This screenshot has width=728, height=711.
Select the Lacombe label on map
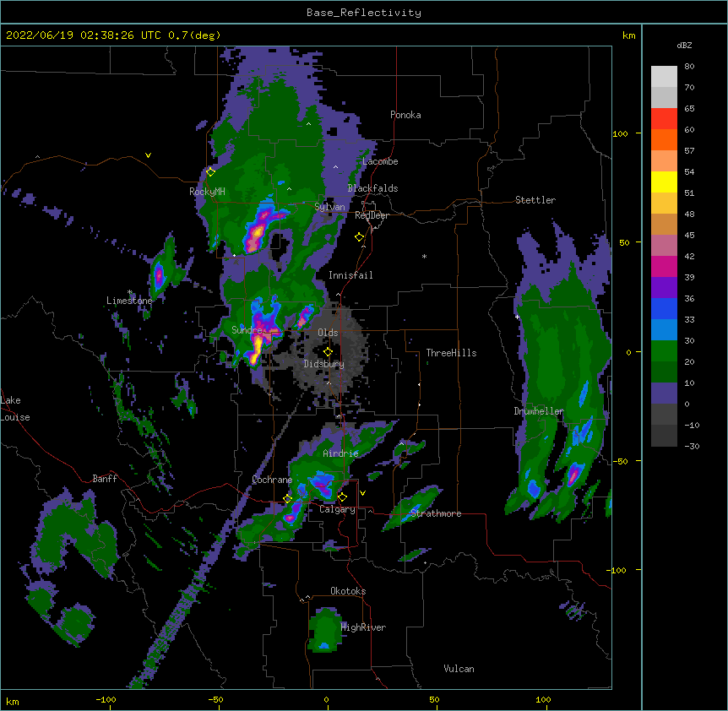click(x=380, y=161)
